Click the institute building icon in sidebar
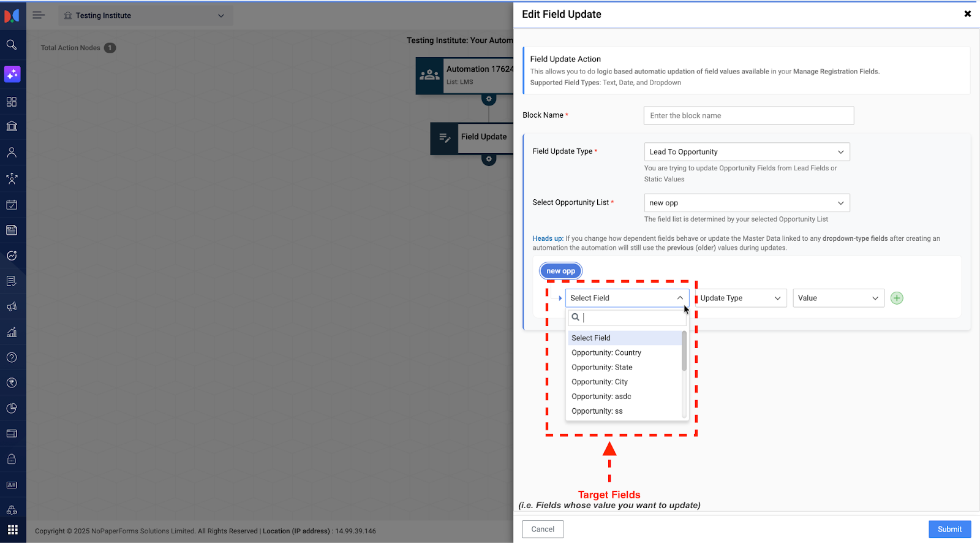This screenshot has width=980, height=543. click(x=12, y=126)
